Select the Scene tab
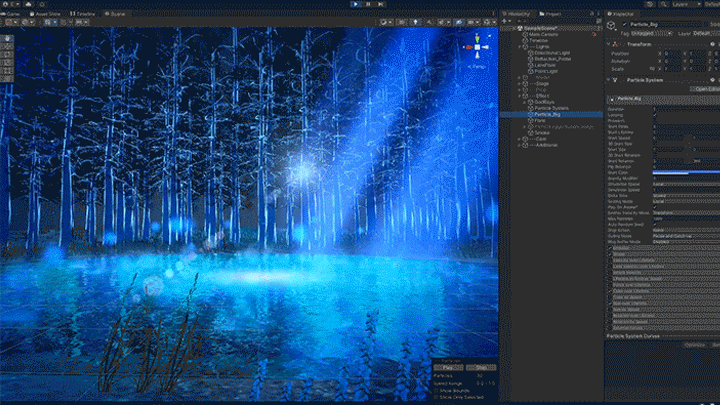The image size is (720, 405). point(115,14)
